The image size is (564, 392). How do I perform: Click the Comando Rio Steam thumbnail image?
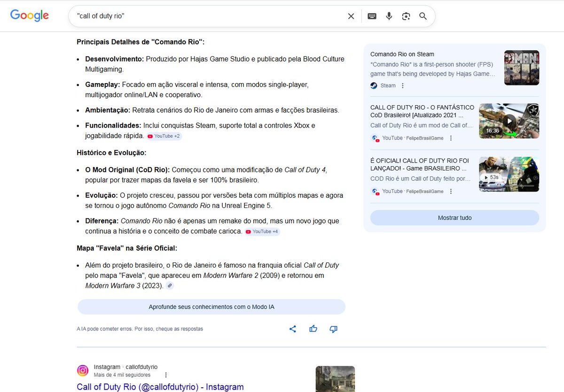coord(522,68)
